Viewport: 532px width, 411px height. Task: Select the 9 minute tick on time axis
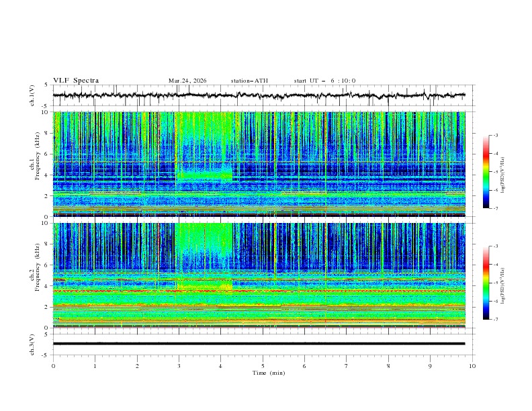click(430, 366)
